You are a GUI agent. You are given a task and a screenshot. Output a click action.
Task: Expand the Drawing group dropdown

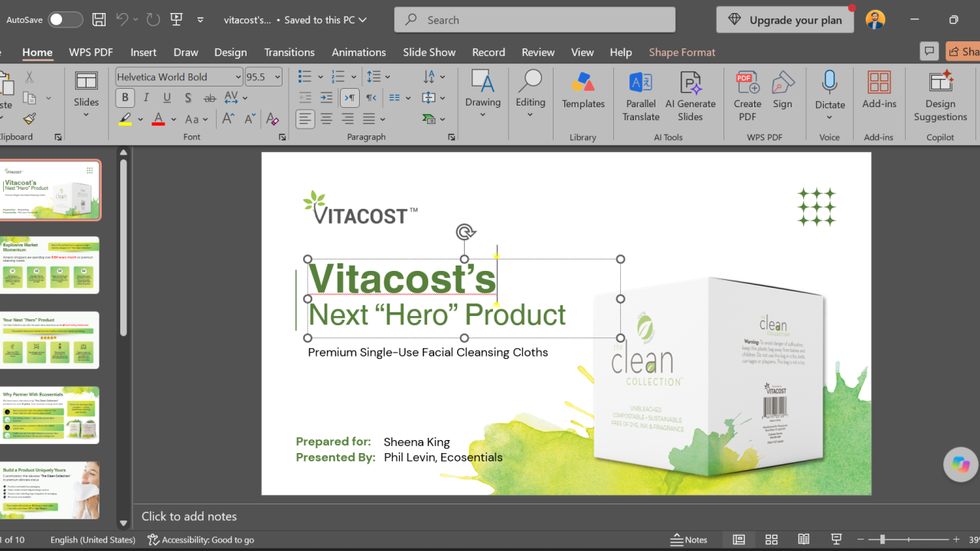482,116
